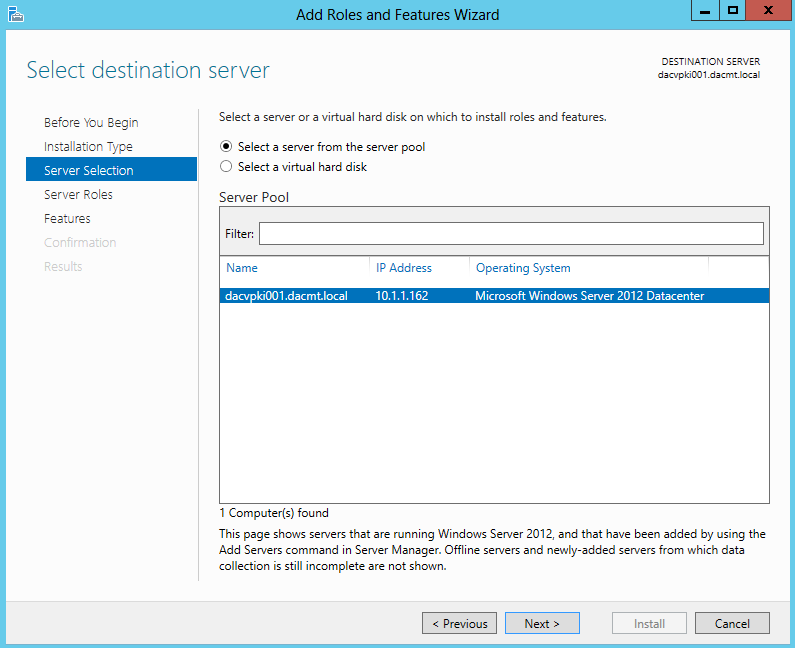The image size is (795, 648).
Task: Cancel the wizard
Action: (x=732, y=623)
